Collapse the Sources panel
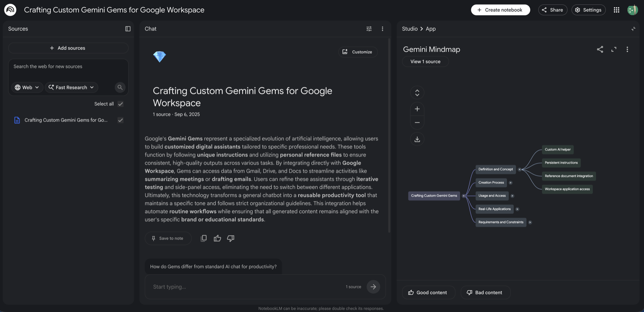This screenshot has width=644, height=312. pos(128,29)
